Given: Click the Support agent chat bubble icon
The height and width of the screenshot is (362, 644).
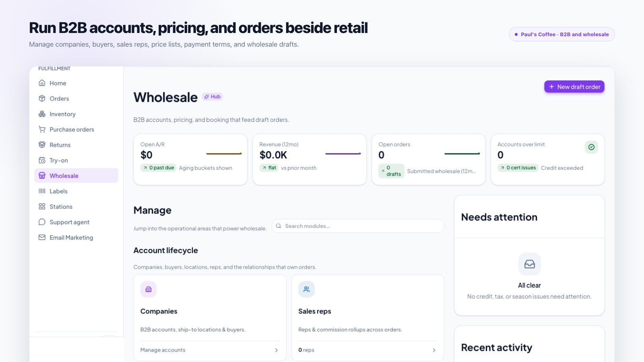Looking at the screenshot, I should 42,222.
